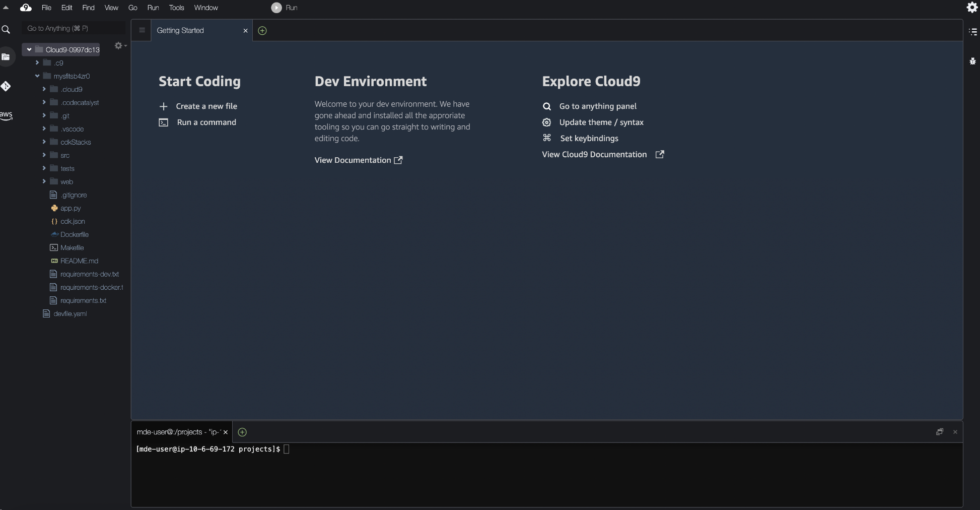Open the Go to Anything search icon
The height and width of the screenshot is (510, 980).
click(x=7, y=30)
